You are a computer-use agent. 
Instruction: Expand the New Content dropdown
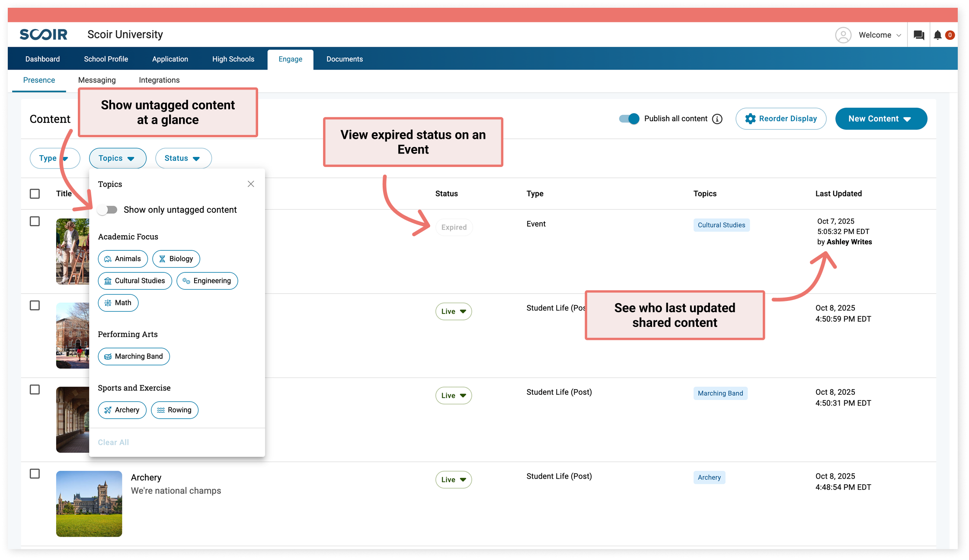pyautogui.click(x=881, y=119)
